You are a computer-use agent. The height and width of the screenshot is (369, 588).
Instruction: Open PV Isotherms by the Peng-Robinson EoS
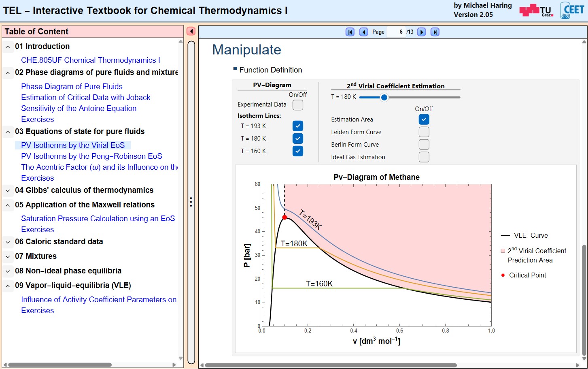click(91, 156)
